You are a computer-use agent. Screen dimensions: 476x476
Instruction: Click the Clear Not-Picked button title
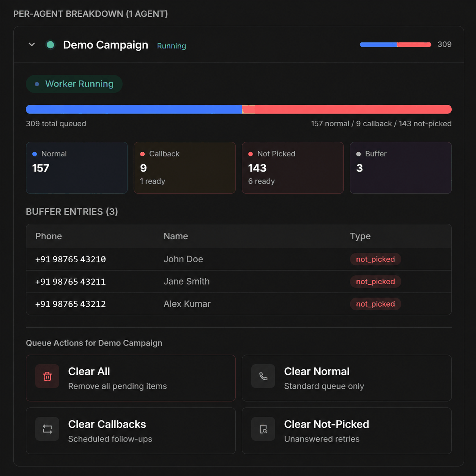click(x=326, y=424)
